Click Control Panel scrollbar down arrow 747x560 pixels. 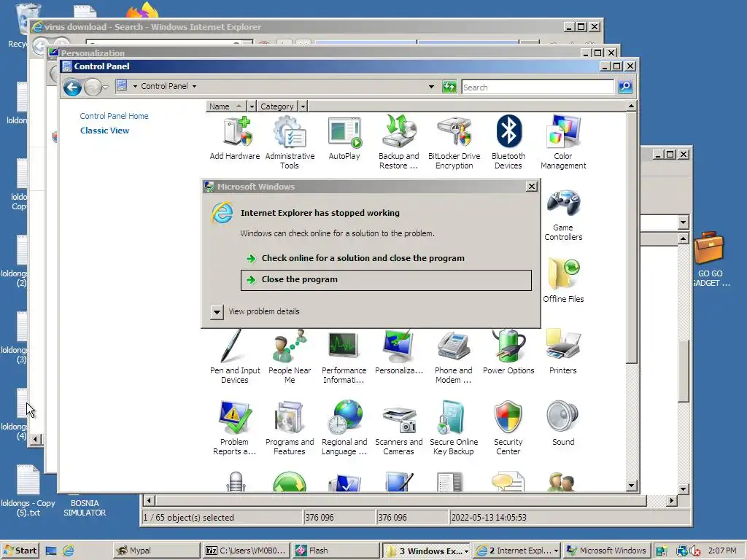tap(631, 486)
